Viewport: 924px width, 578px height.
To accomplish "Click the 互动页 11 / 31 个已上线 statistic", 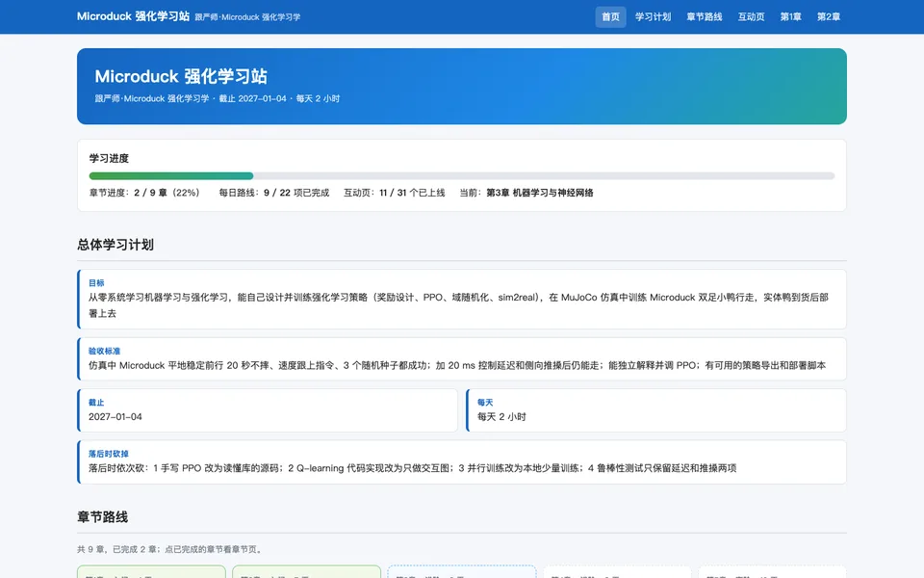I will point(395,193).
